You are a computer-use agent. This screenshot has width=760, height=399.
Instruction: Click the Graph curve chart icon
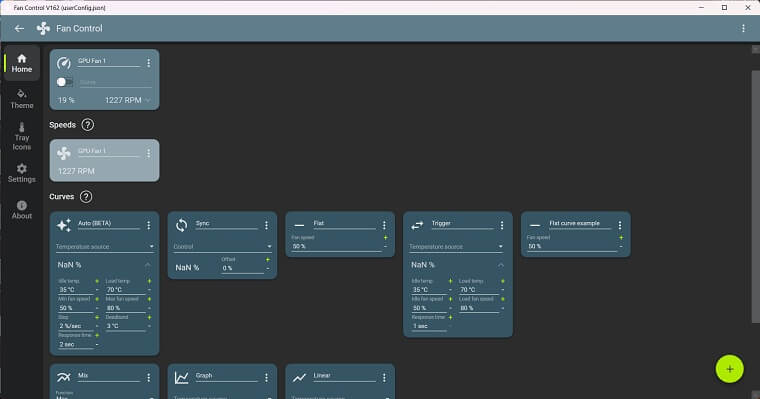[181, 378]
